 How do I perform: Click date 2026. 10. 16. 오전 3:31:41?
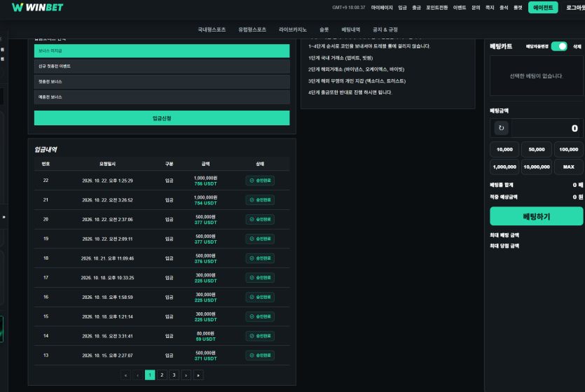point(107,336)
